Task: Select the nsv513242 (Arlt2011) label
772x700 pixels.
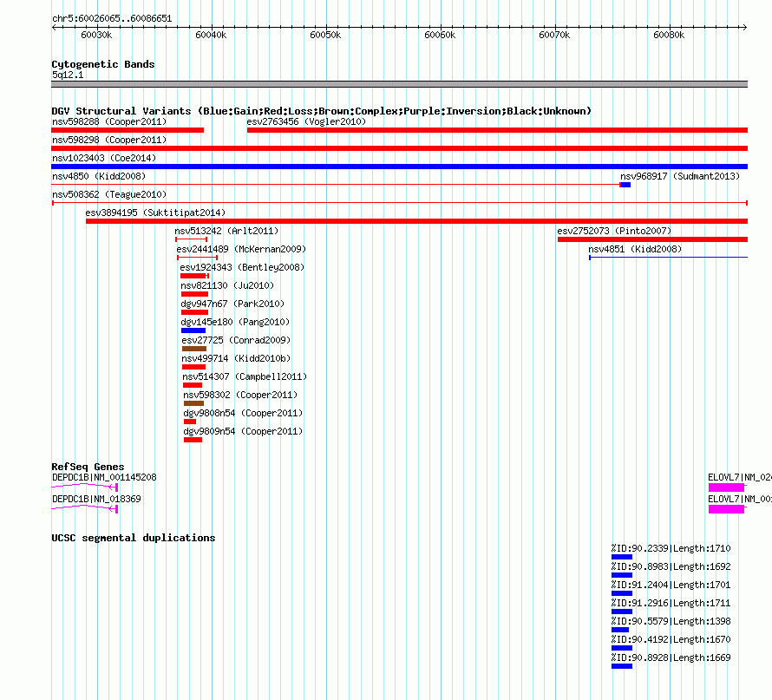Action: [x=226, y=231]
